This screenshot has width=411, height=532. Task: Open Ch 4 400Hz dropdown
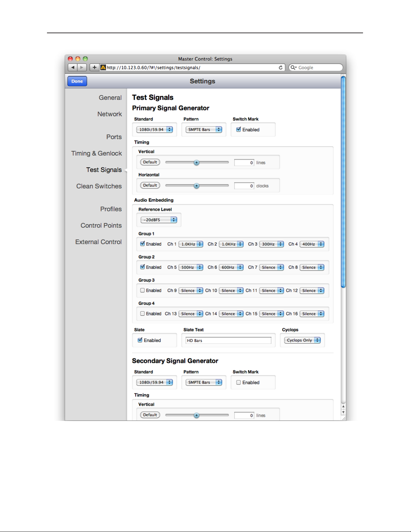pyautogui.click(x=312, y=244)
